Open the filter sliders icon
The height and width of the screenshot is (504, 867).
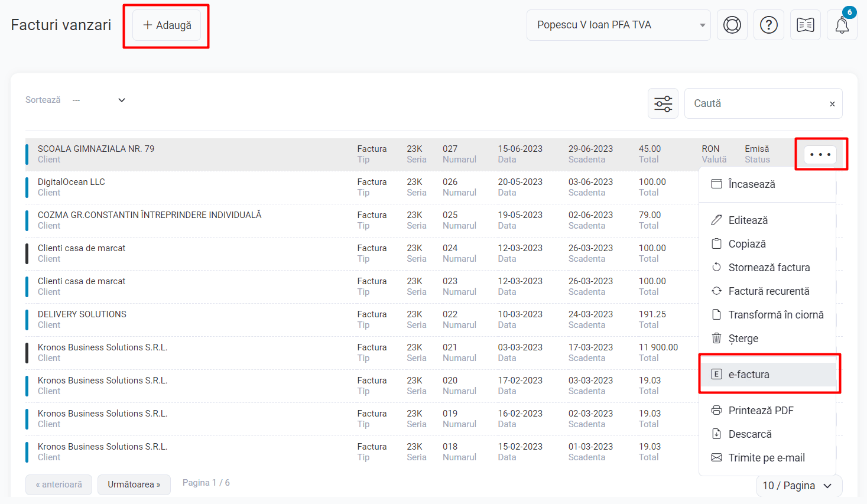[663, 103]
